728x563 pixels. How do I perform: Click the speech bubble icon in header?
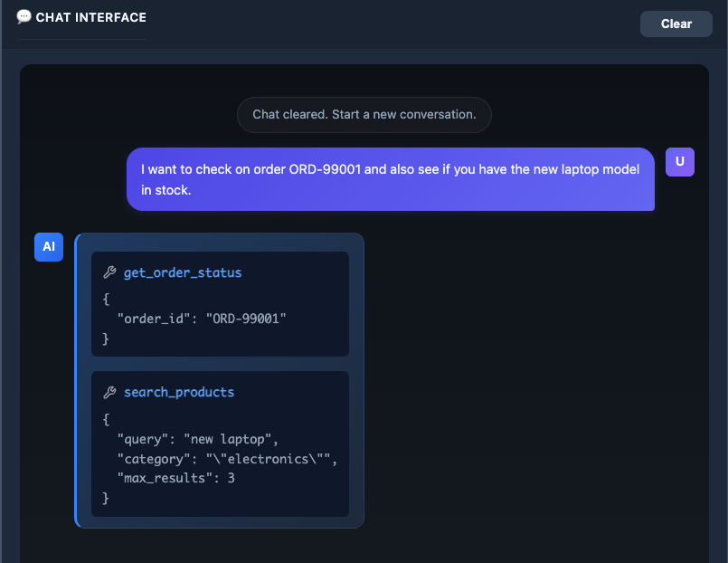coord(24,16)
